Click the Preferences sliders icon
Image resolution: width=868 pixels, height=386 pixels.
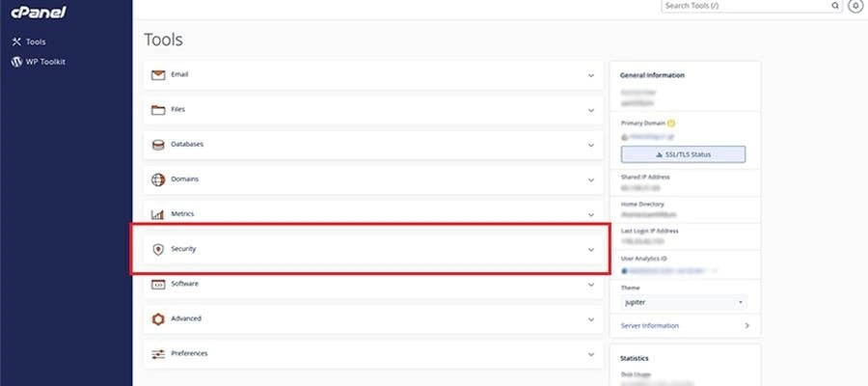tap(158, 354)
